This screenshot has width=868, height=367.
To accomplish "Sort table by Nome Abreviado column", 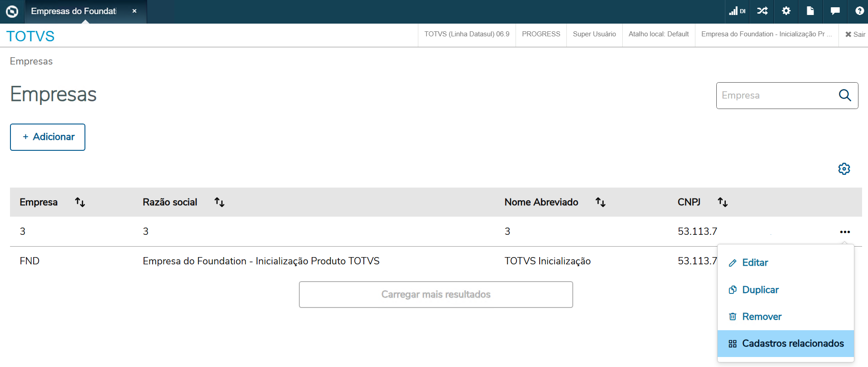I will [600, 202].
